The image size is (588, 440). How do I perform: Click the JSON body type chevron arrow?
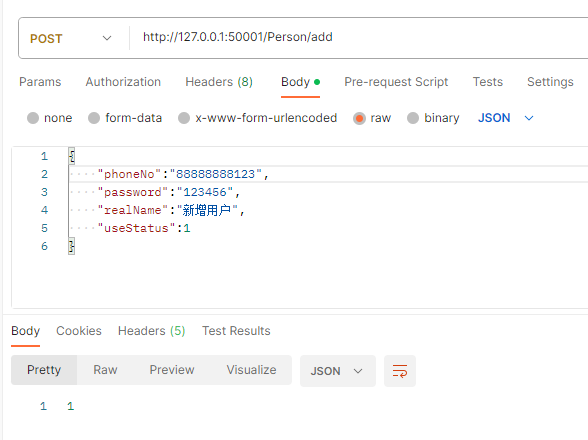tap(529, 118)
